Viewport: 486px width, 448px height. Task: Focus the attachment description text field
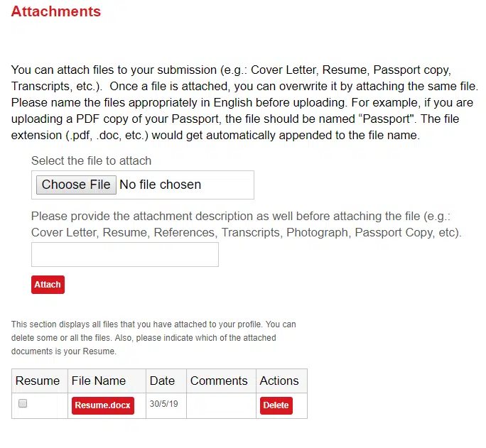tap(125, 254)
